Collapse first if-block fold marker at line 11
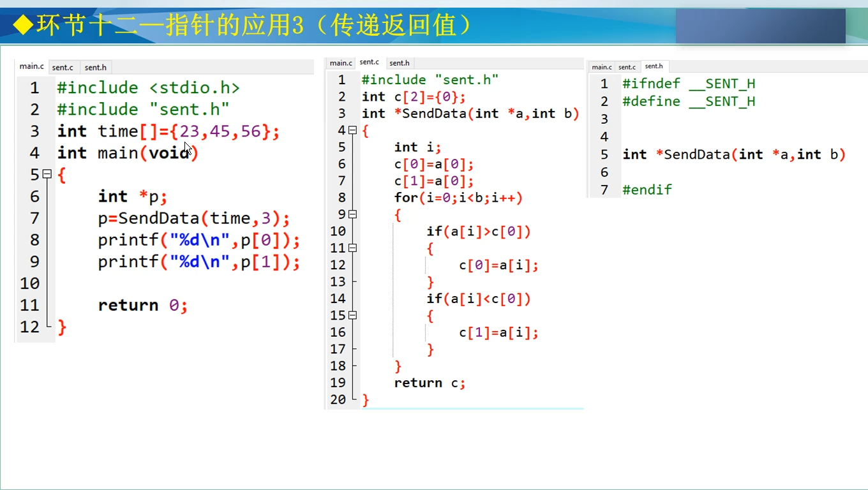The image size is (868, 490). point(353,248)
